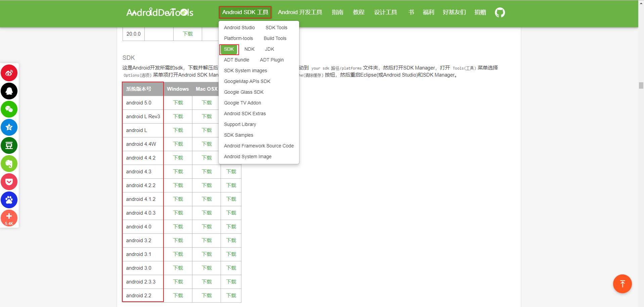Open the Android SDK 工具 dropdown menu
Viewport: 644px width, 307px height.
(x=245, y=12)
